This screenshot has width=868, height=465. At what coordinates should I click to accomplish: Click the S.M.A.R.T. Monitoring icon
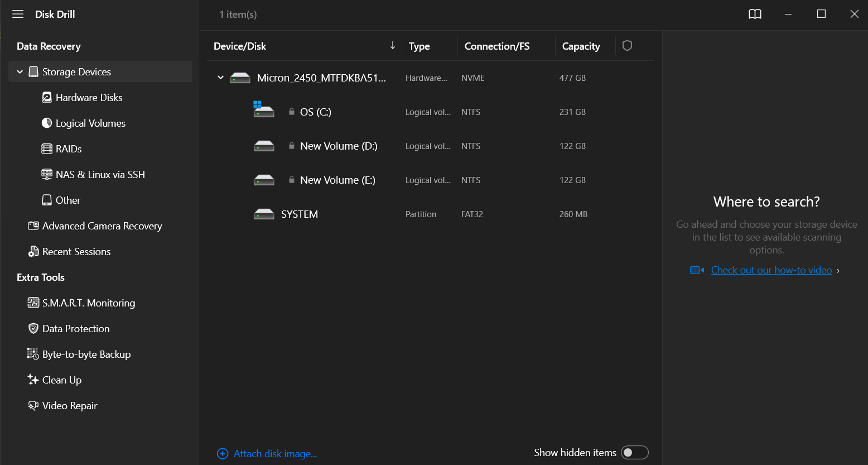(x=33, y=303)
